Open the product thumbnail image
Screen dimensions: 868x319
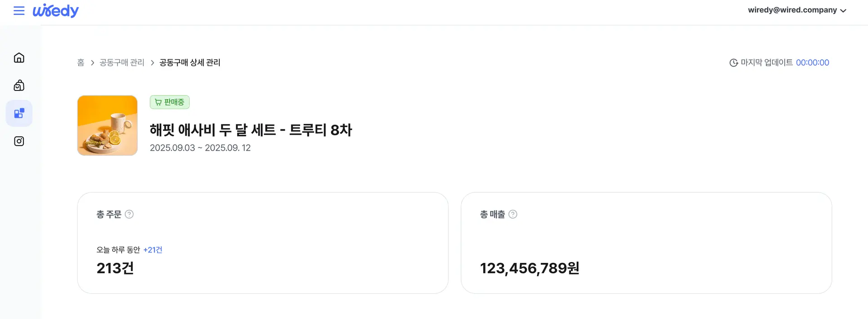click(x=108, y=125)
